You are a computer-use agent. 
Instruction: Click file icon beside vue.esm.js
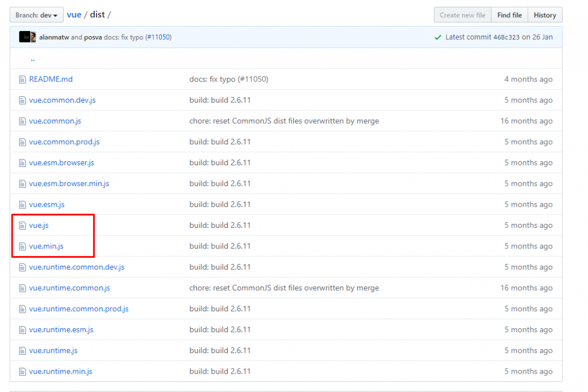click(x=22, y=205)
